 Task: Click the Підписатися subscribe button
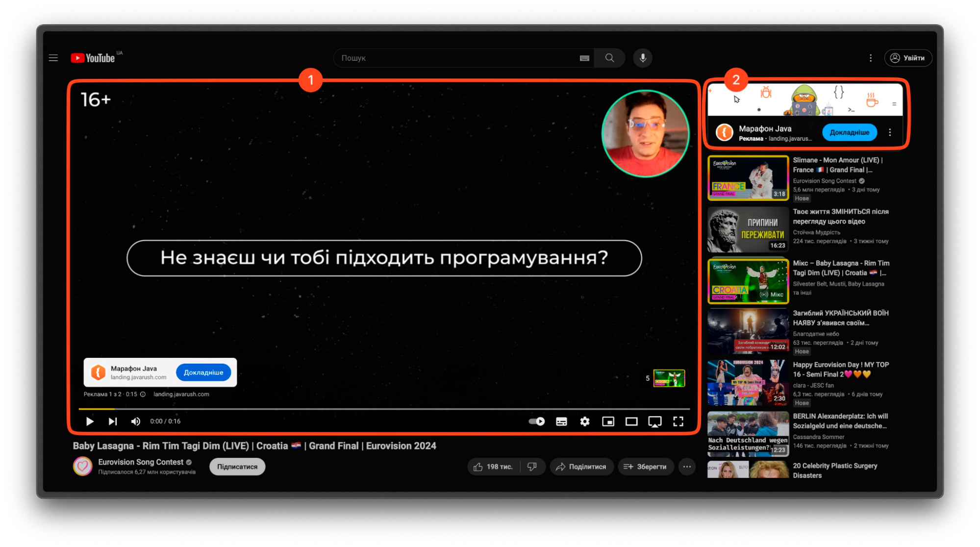pos(237,467)
